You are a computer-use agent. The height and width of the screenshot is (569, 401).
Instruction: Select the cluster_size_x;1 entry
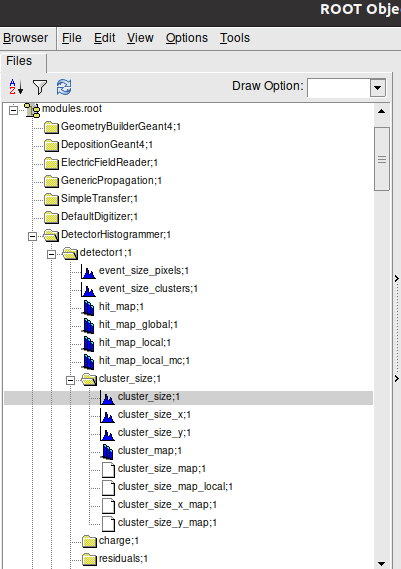click(154, 415)
